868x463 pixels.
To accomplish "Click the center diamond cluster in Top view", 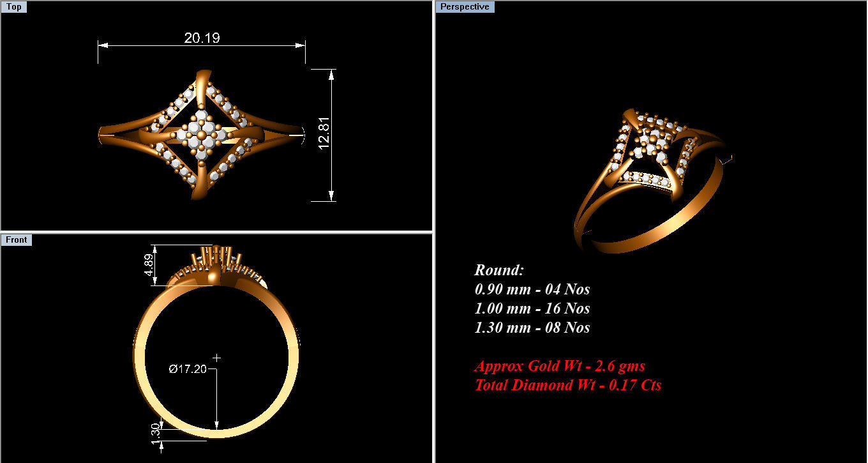I will (x=202, y=134).
